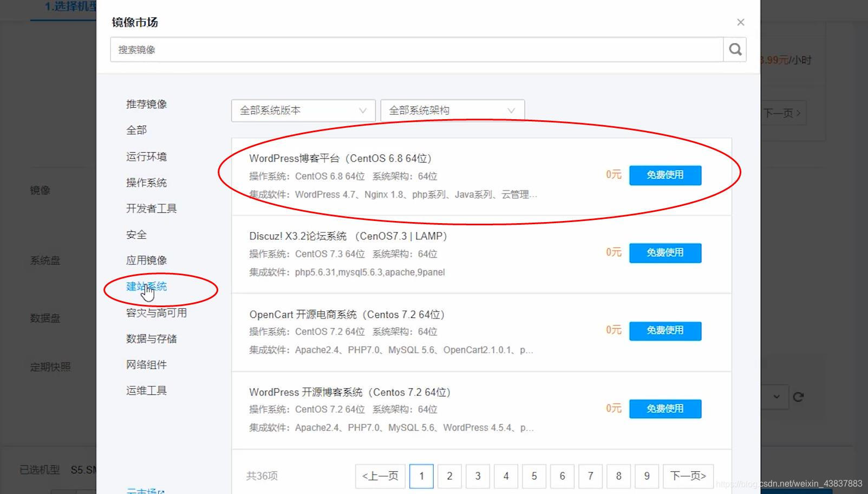Screen dimensions: 868x494
Task: Click the 0元 price of Discuz! X3.2
Action: click(614, 252)
